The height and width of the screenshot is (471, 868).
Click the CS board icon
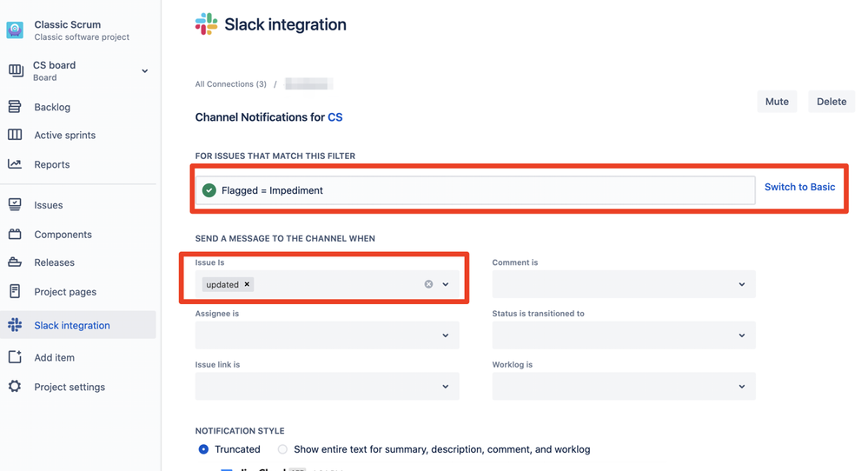coord(16,70)
